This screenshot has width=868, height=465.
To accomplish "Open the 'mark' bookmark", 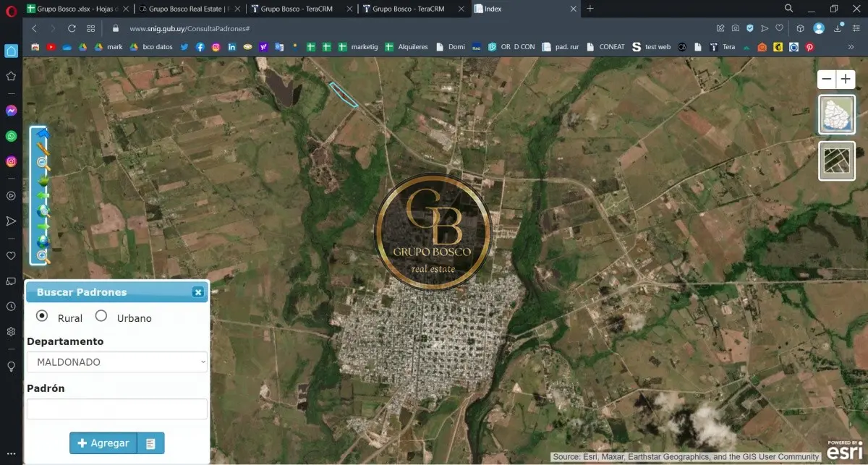I will 107,47.
